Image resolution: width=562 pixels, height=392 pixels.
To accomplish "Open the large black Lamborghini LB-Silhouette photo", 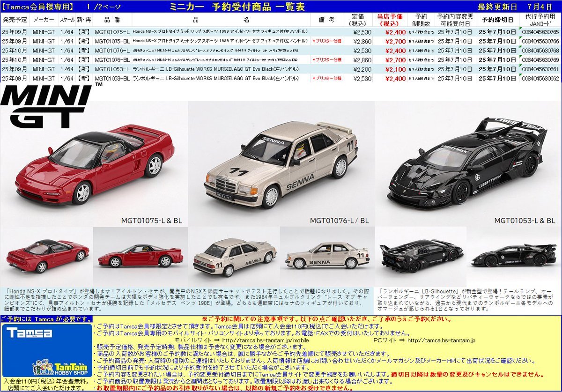I will [469, 164].
